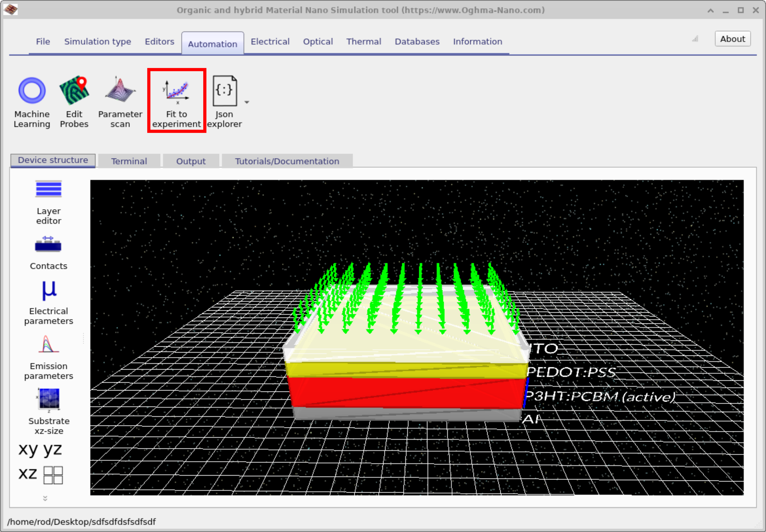
Task: Open the Databases ribbon tab
Action: click(x=417, y=41)
